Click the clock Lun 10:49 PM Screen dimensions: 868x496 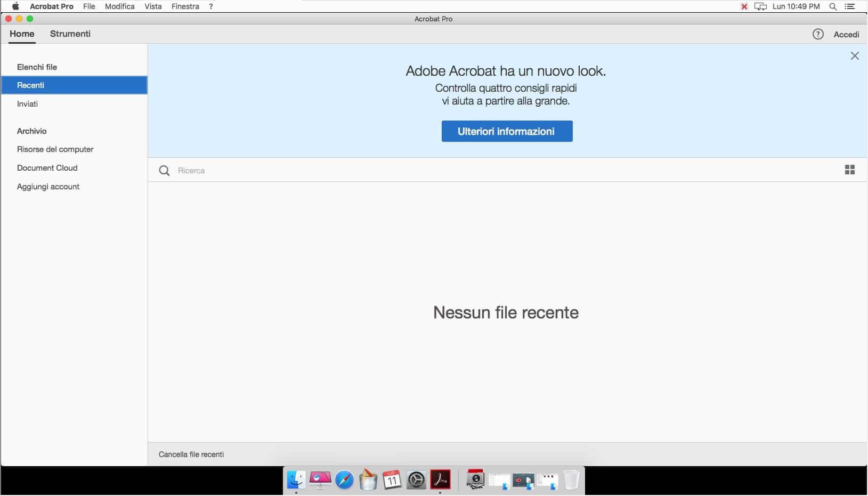(796, 6)
